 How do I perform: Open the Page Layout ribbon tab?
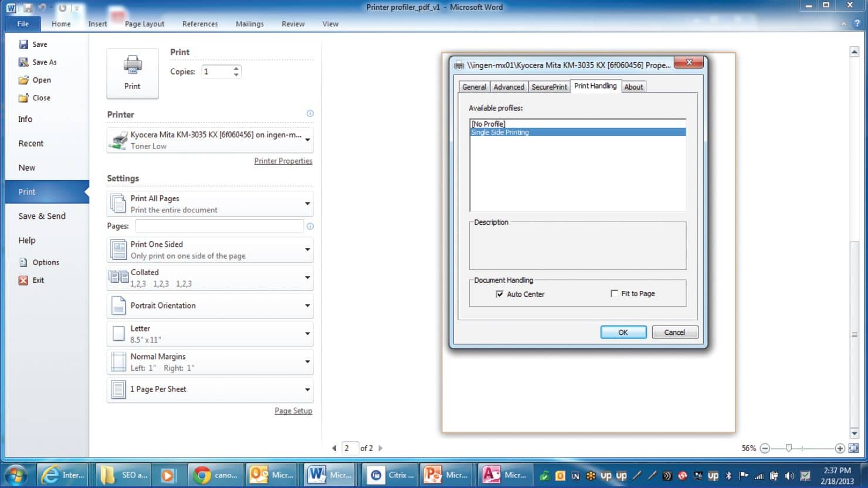coord(144,24)
